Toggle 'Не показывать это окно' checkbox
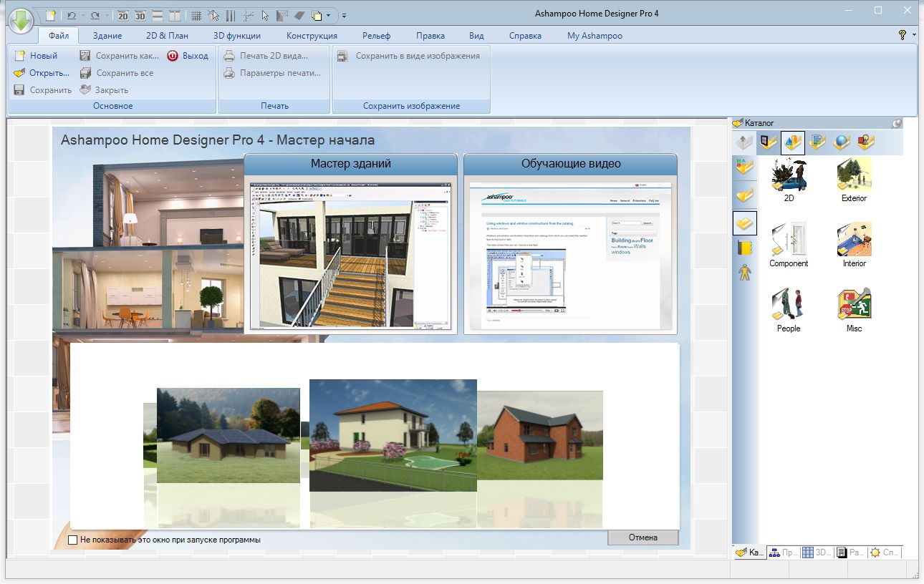The image size is (924, 584). pyautogui.click(x=72, y=540)
